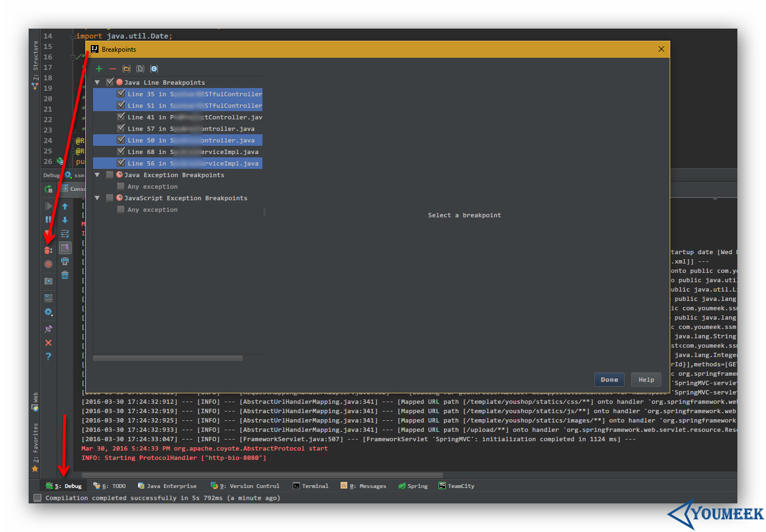The height and width of the screenshot is (532, 766).
Task: Uncheck the Line 41 breakpoint checkbox
Action: point(121,117)
